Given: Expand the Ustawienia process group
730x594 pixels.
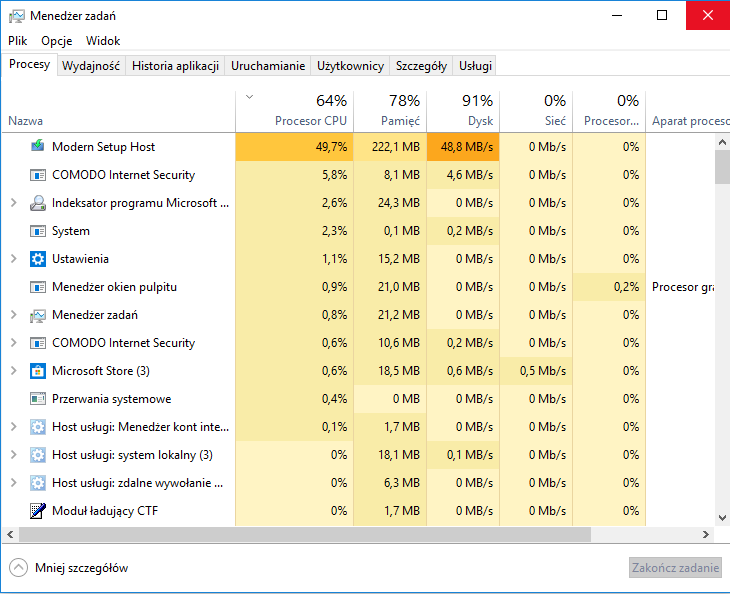Looking at the screenshot, I should 14,259.
